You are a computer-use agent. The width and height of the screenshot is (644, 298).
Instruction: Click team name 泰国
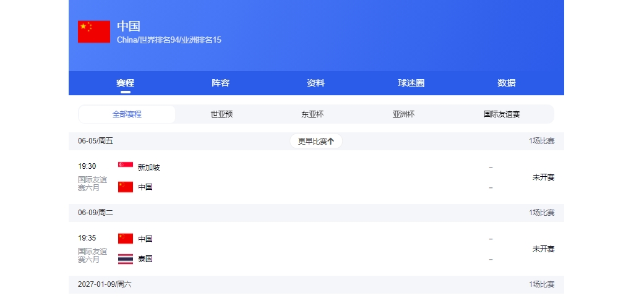[145, 259]
